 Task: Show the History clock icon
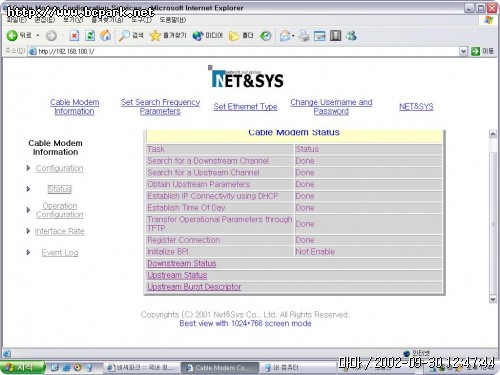click(x=265, y=35)
